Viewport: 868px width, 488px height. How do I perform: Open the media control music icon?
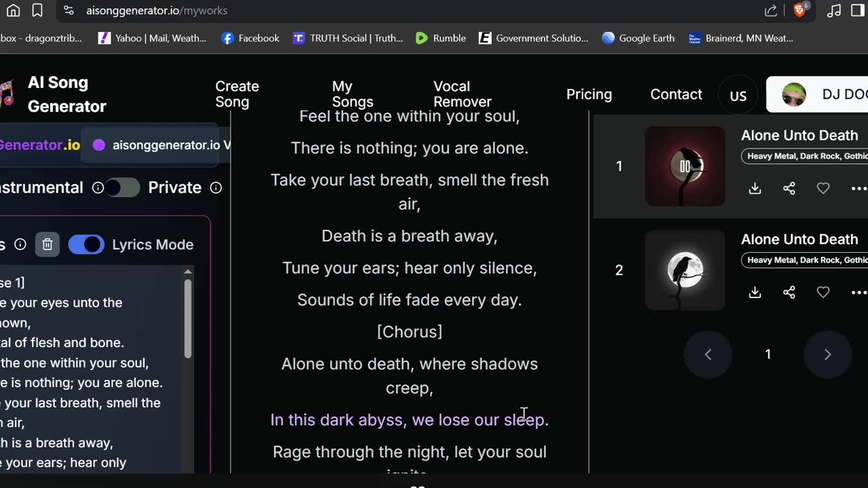tap(835, 10)
